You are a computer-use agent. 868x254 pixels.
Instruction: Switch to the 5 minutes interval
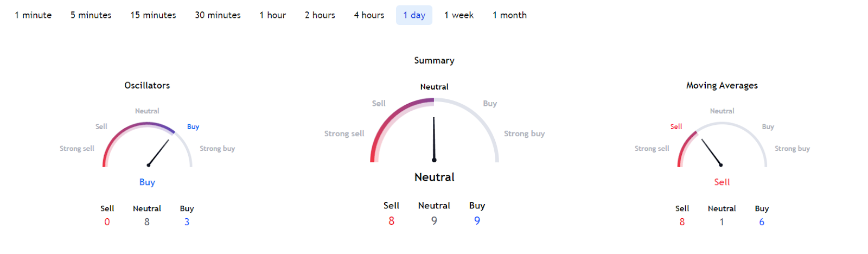point(91,15)
